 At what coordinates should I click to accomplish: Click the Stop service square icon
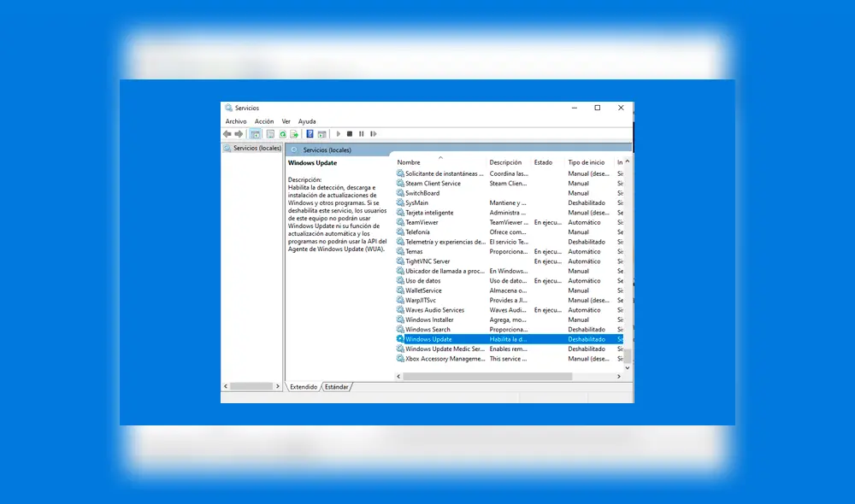click(x=350, y=134)
